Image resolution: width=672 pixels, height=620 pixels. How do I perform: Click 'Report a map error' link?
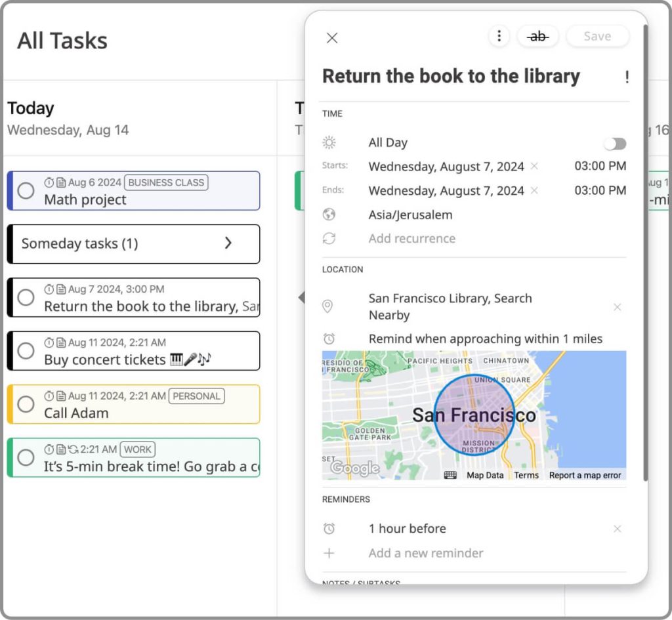585,475
